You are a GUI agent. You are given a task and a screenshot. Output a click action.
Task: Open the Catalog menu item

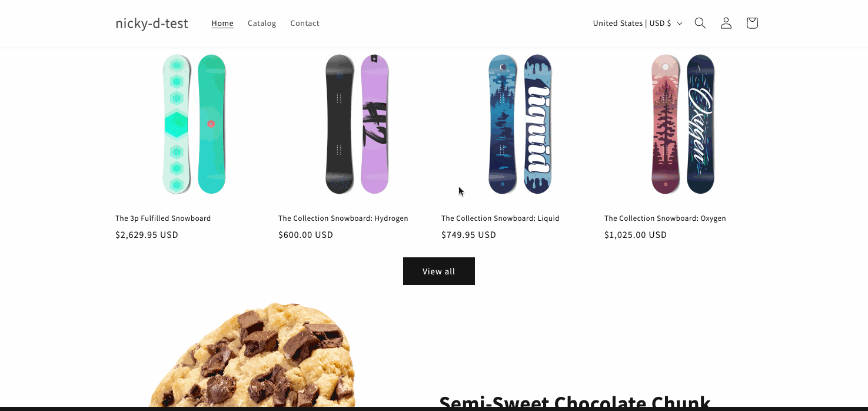pos(262,24)
